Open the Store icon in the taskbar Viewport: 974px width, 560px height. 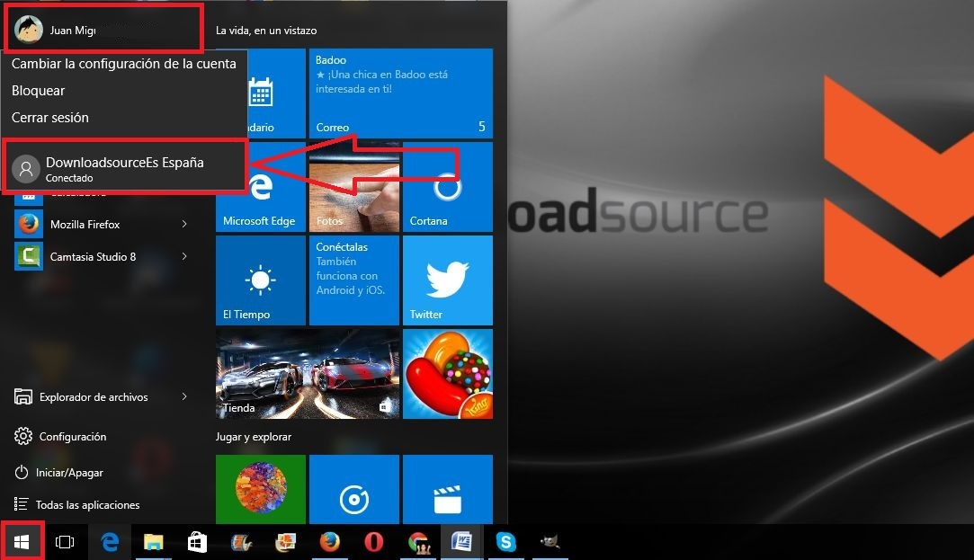tap(198, 542)
